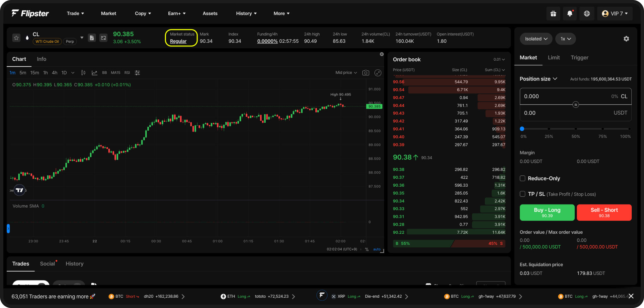
Task: Click the round Flipster icon in the ticker
Action: click(322, 295)
